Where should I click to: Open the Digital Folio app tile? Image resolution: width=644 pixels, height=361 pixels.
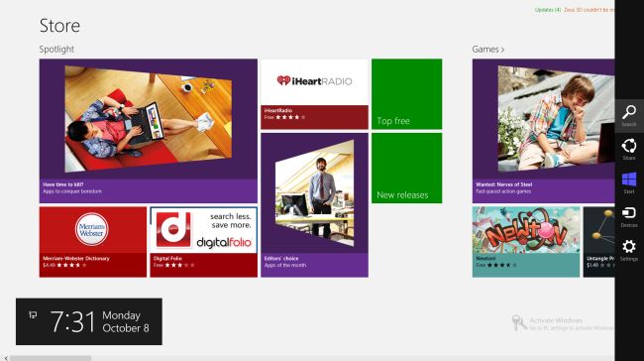coord(204,242)
